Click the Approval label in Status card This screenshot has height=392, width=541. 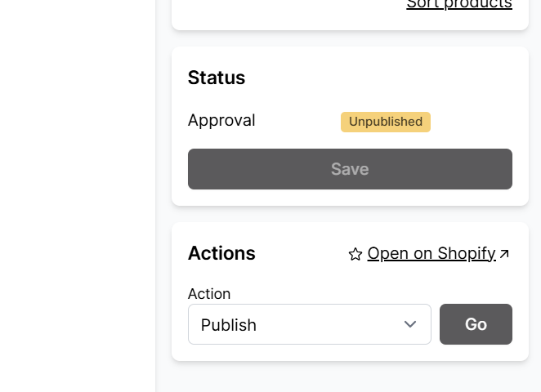pos(221,120)
